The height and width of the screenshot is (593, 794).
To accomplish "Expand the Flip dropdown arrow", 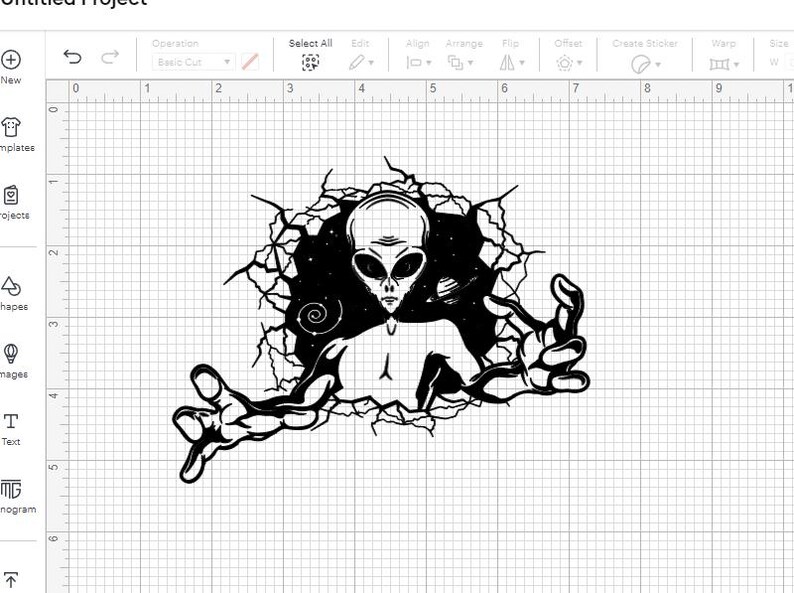I will pyautogui.click(x=522, y=63).
